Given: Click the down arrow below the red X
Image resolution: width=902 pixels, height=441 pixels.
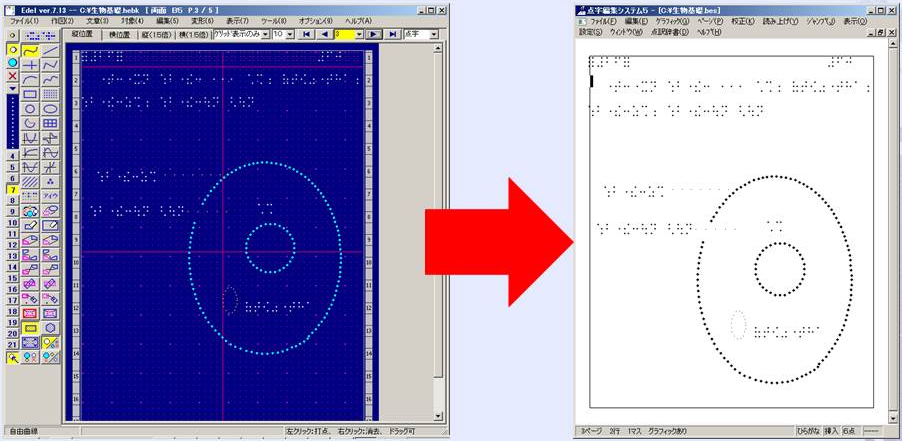Looking at the screenshot, I should coord(13,88).
